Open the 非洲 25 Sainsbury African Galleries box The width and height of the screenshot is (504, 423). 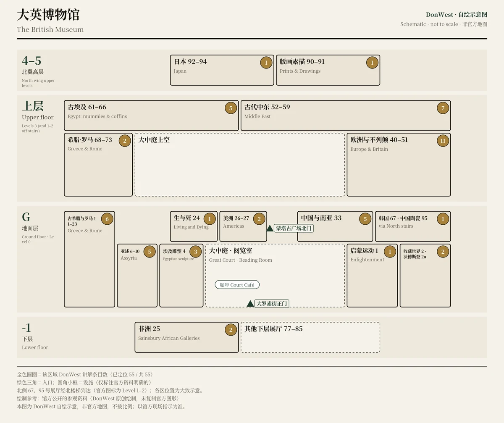click(x=186, y=337)
